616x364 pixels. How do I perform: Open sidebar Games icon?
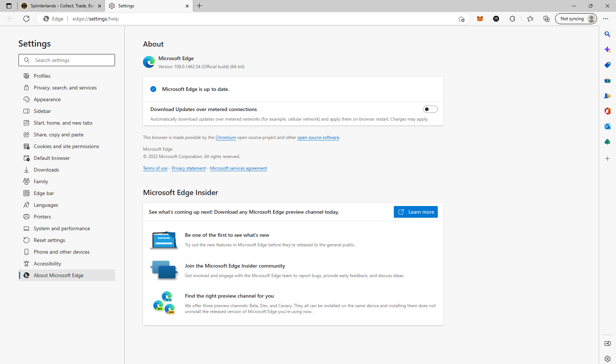608,96
